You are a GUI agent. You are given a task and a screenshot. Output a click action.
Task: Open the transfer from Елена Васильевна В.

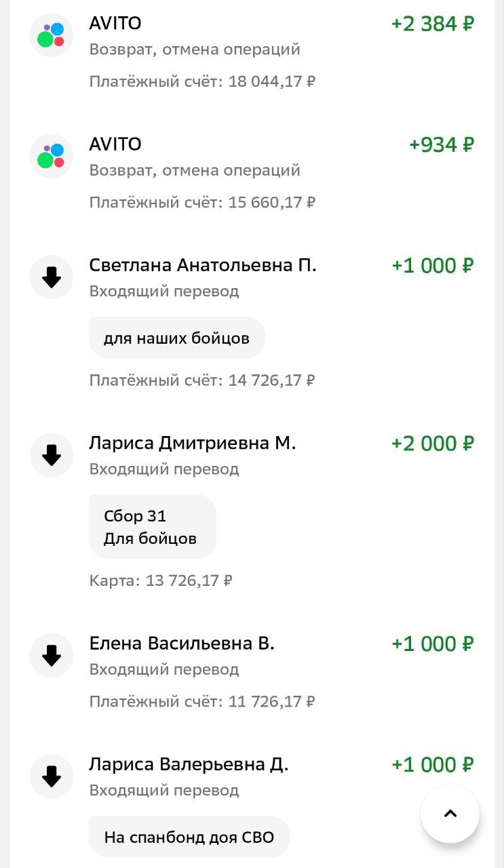(x=181, y=644)
